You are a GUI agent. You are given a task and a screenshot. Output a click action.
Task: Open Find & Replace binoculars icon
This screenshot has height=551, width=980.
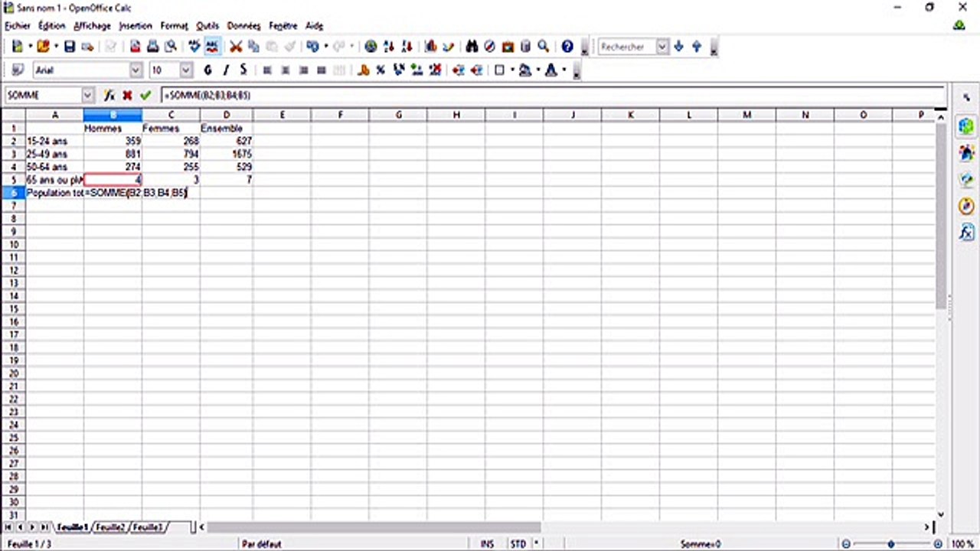click(472, 47)
